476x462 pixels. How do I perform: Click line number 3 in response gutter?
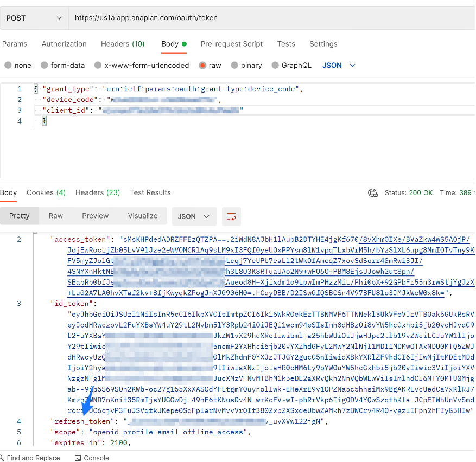[19, 303]
